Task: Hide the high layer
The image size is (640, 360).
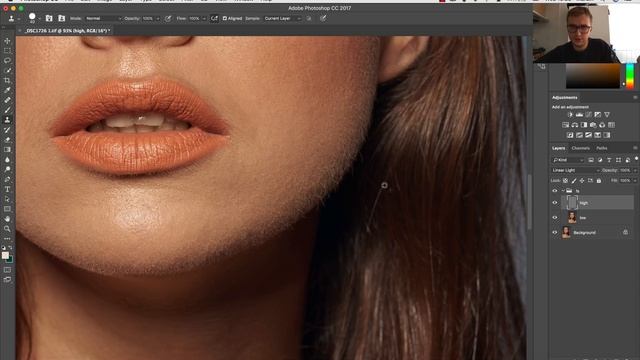Action: [x=555, y=202]
